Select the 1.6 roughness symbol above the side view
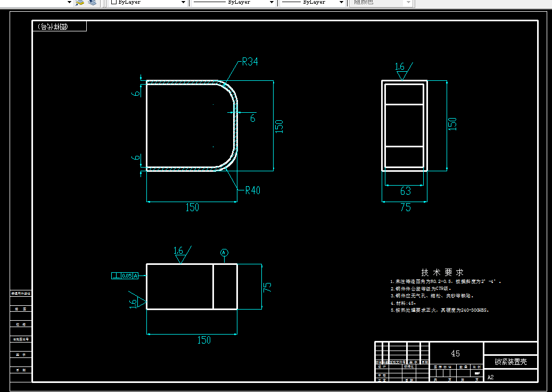 [403, 71]
